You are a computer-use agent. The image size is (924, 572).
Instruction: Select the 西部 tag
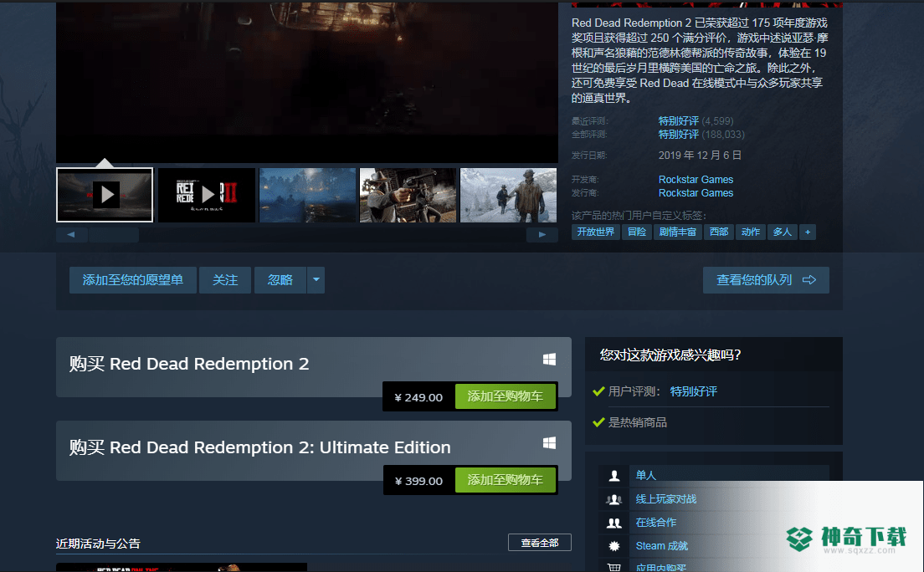click(719, 232)
